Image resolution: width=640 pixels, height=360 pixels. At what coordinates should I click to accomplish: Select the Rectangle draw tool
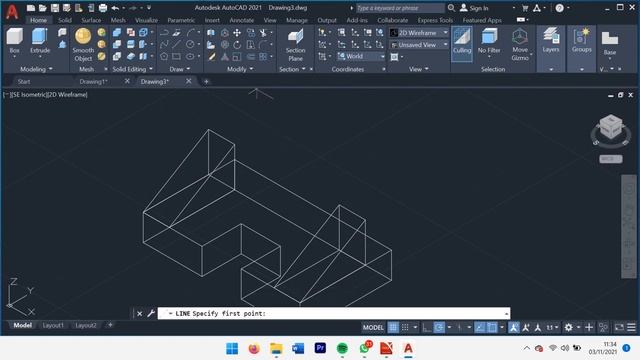tap(176, 56)
